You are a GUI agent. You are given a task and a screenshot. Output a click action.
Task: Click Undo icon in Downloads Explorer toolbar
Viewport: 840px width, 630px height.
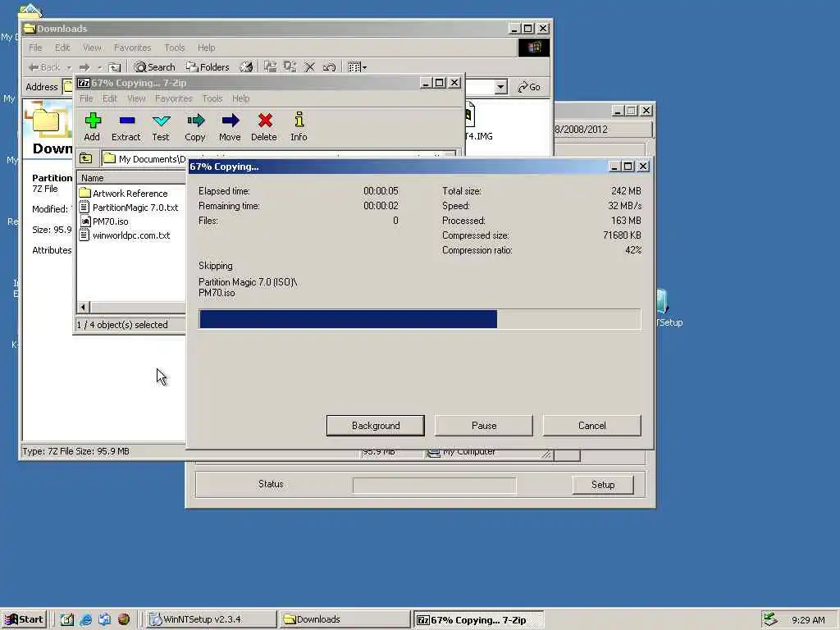[329, 67]
